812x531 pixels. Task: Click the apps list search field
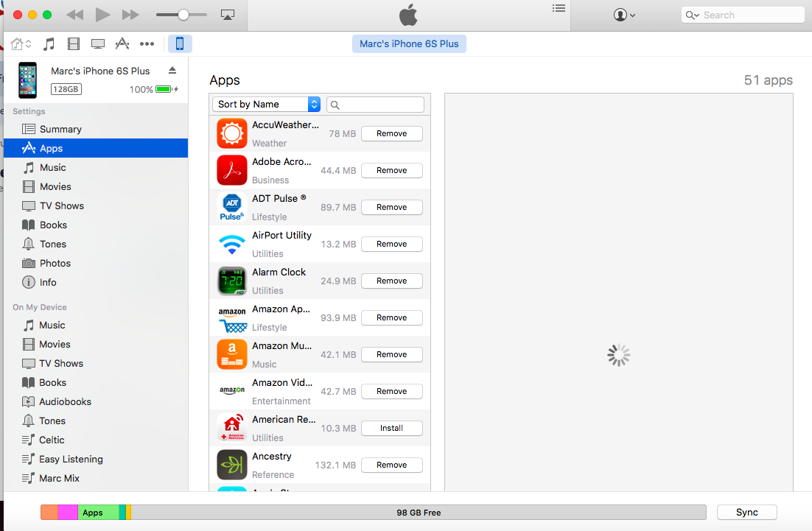click(376, 105)
